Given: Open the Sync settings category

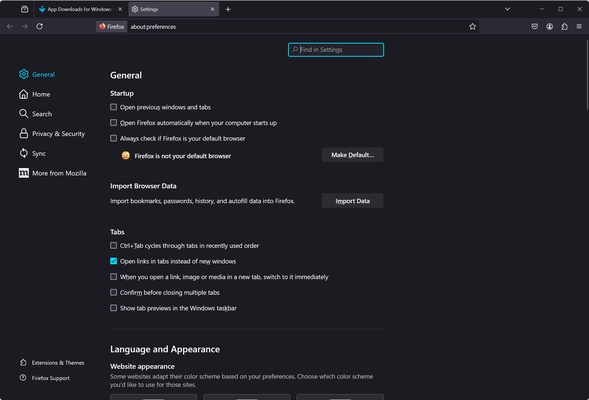Looking at the screenshot, I should (x=33, y=153).
